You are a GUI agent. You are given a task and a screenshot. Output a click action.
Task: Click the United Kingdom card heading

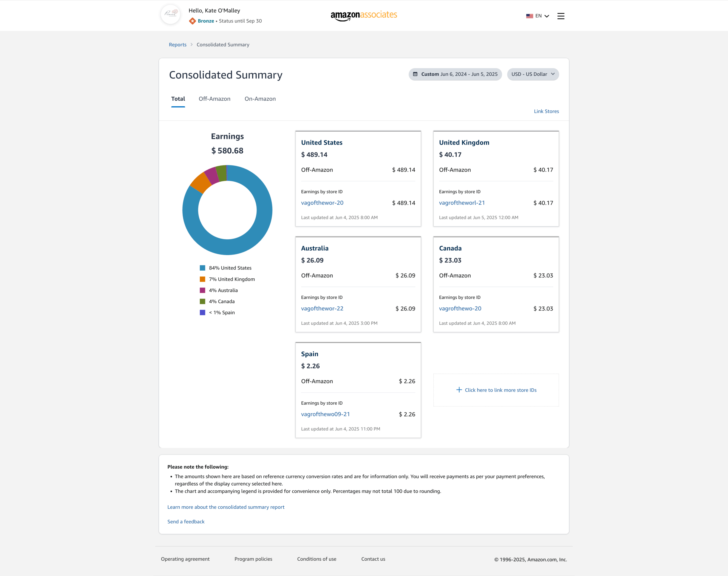coord(464,143)
